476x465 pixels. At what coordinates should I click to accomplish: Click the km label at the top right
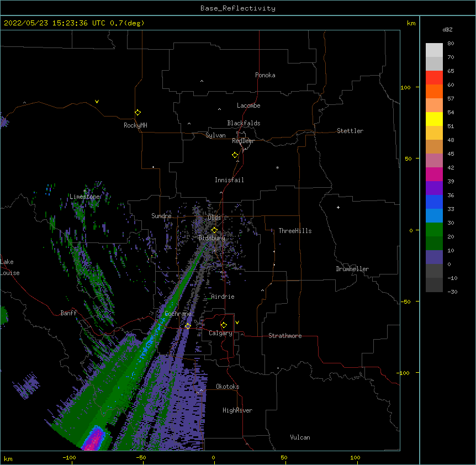(x=411, y=23)
